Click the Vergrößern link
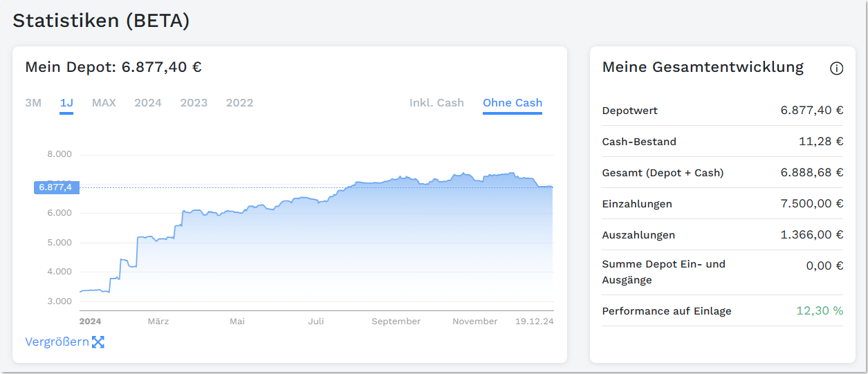Screen dimensions: 868x374 [57, 342]
